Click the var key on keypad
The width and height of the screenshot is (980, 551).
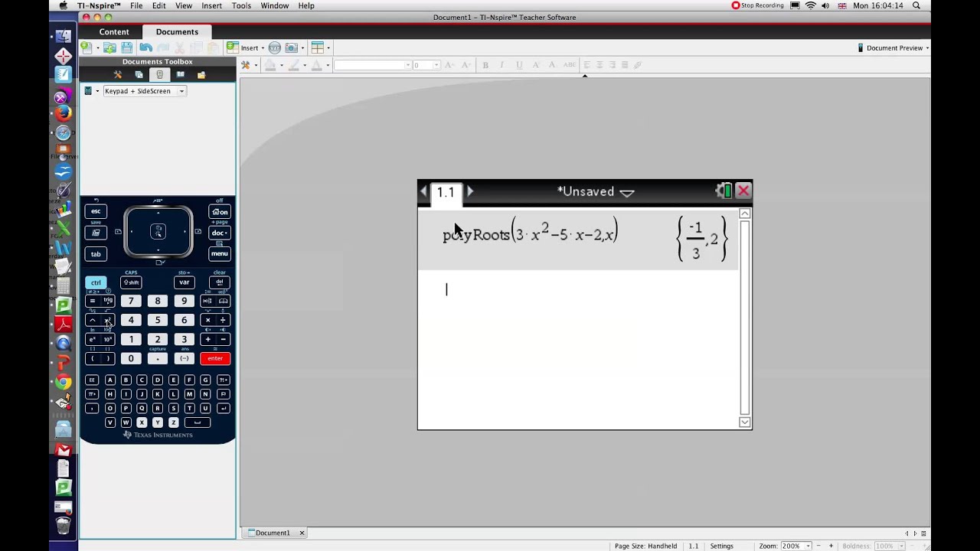(x=184, y=282)
